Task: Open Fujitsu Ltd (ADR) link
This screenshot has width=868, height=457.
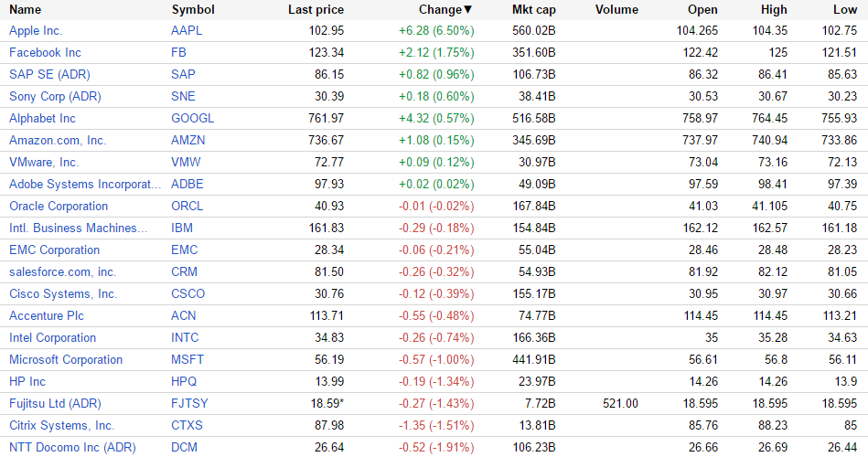Action: [x=55, y=403]
